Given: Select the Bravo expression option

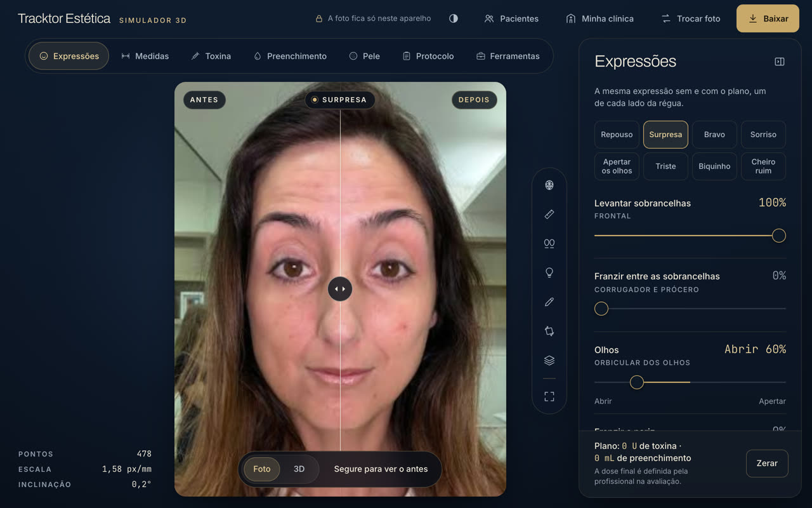Looking at the screenshot, I should click(x=714, y=135).
